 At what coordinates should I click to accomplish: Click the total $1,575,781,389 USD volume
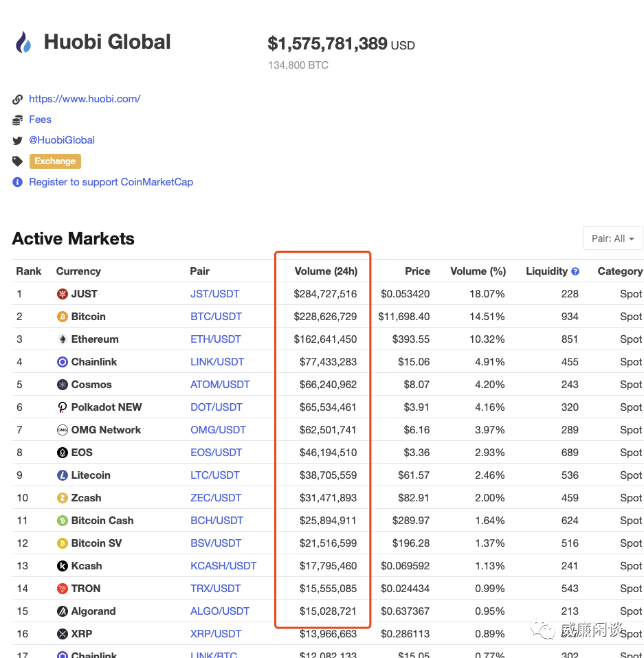[x=341, y=44]
